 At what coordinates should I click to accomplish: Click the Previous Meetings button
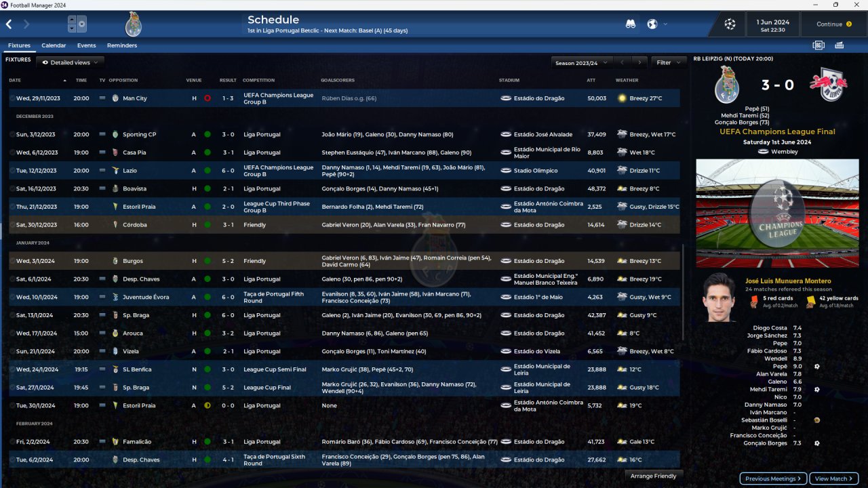773,479
